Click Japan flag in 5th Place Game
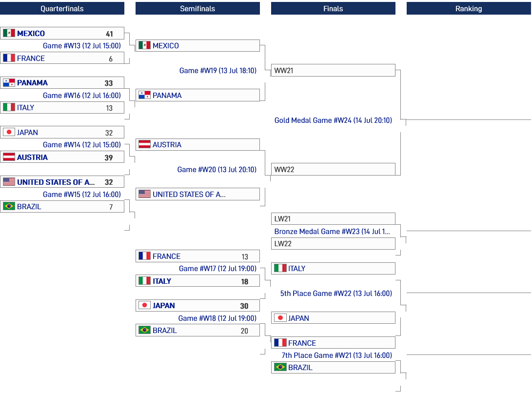Screen dimensions: 532x393 coord(280,318)
